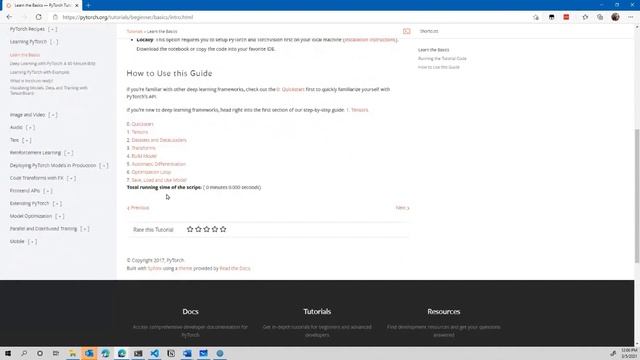
Task: Open the Transforms tutorial link
Action: [143, 148]
